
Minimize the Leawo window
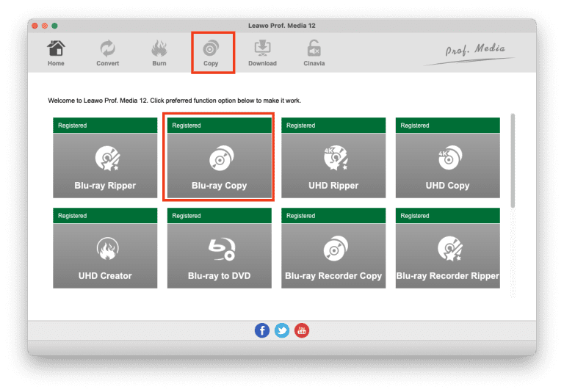click(x=45, y=26)
